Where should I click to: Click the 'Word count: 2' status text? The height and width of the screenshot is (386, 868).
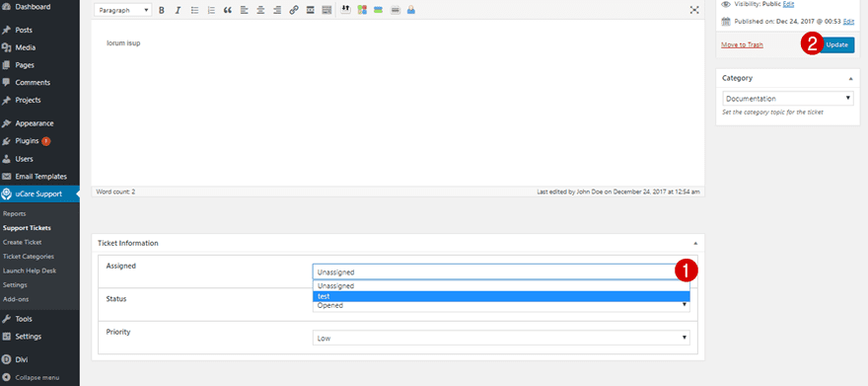coord(115,192)
